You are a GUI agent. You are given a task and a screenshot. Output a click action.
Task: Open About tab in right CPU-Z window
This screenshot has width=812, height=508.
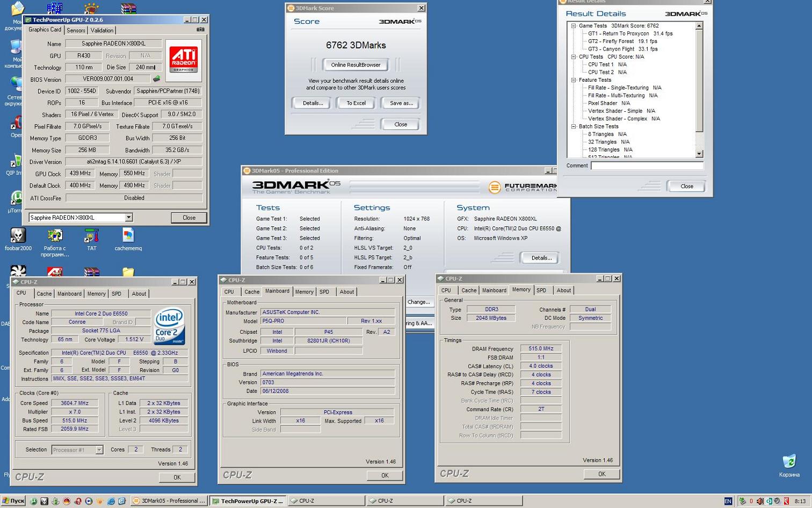(563, 290)
